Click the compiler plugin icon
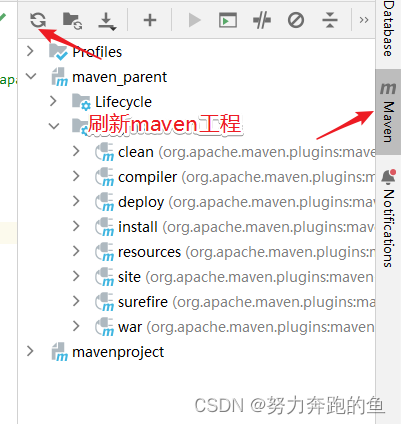 click(x=104, y=177)
